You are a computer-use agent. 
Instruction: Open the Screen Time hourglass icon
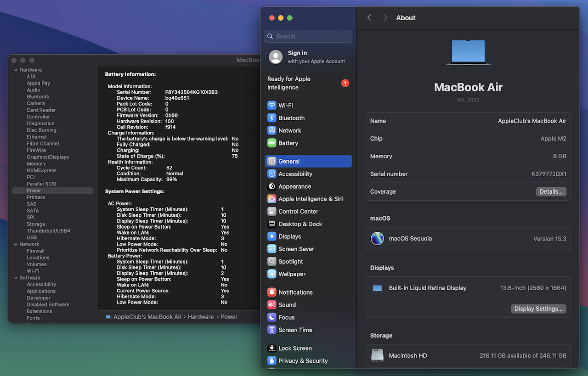pos(272,330)
